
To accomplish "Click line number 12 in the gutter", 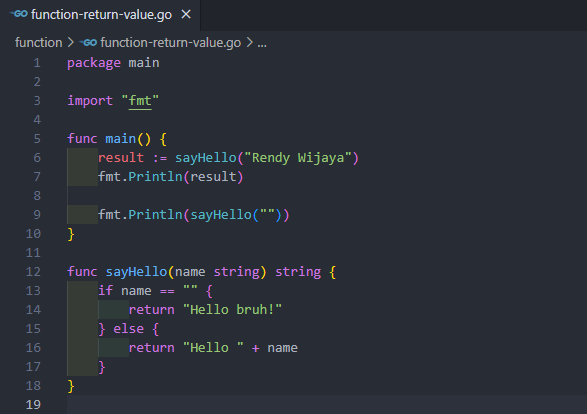I will click(x=33, y=272).
